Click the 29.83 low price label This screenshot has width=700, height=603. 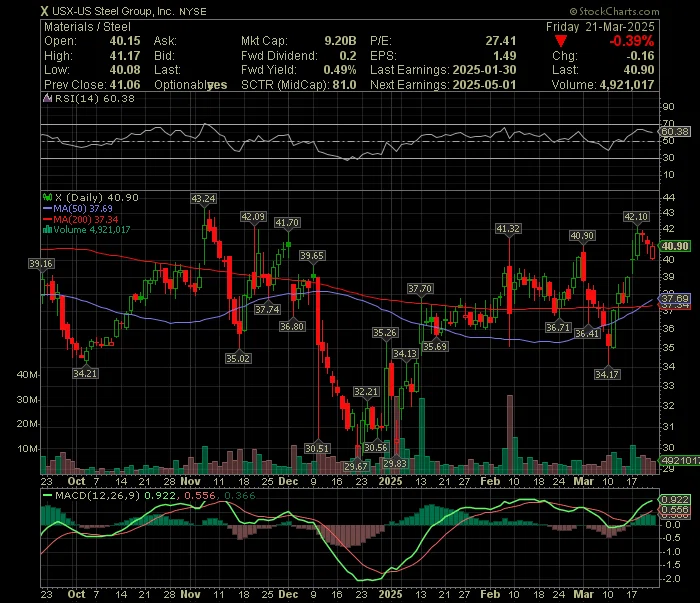pos(395,464)
